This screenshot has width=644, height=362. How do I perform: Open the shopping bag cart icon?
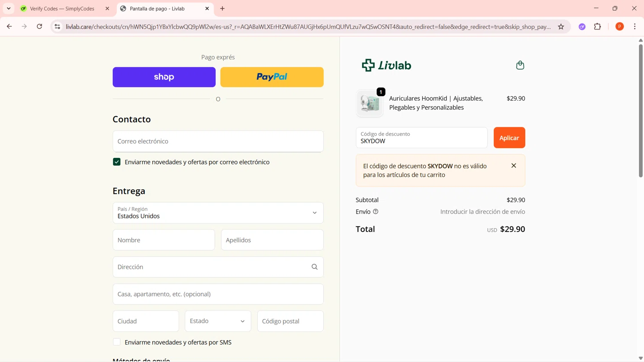pyautogui.click(x=520, y=65)
